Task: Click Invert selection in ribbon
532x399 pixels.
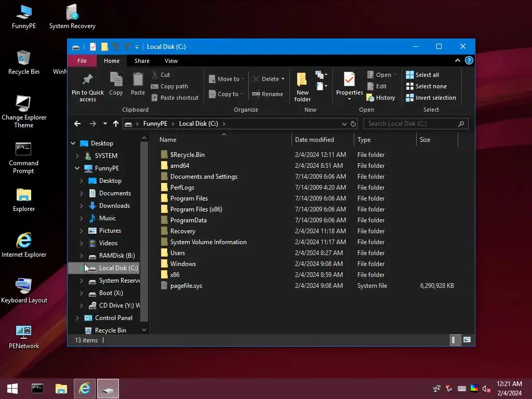Action: coord(431,98)
